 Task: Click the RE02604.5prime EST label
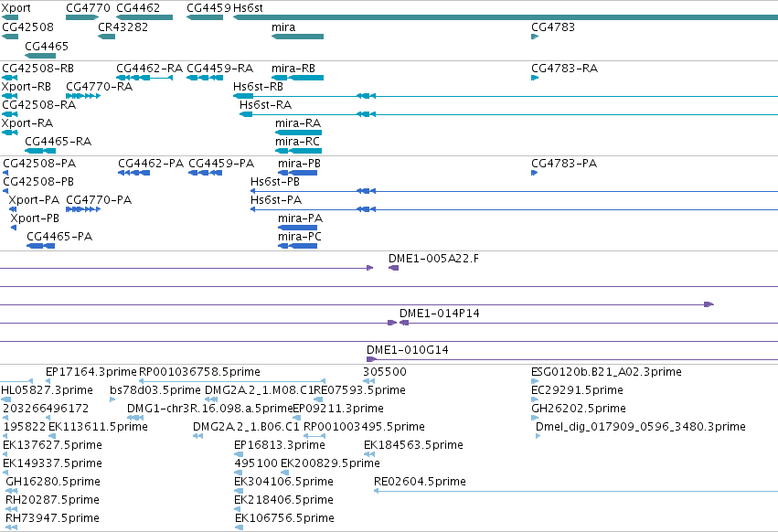coord(420,482)
